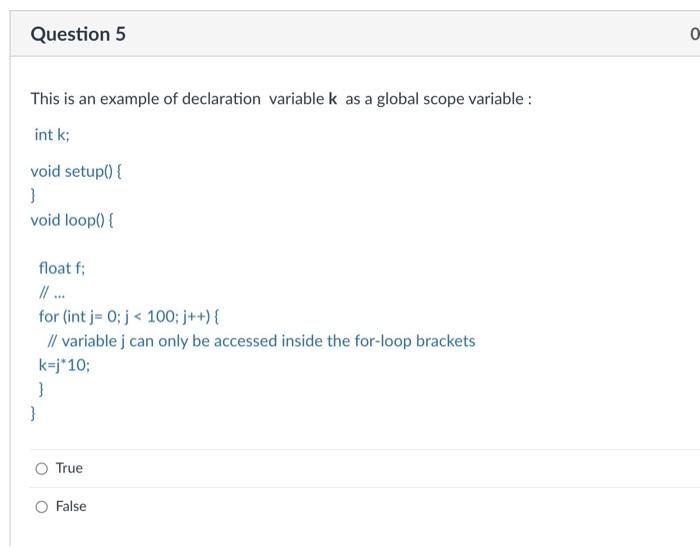The height and width of the screenshot is (547, 700).
Task: Select the False radio button
Action: 42,507
